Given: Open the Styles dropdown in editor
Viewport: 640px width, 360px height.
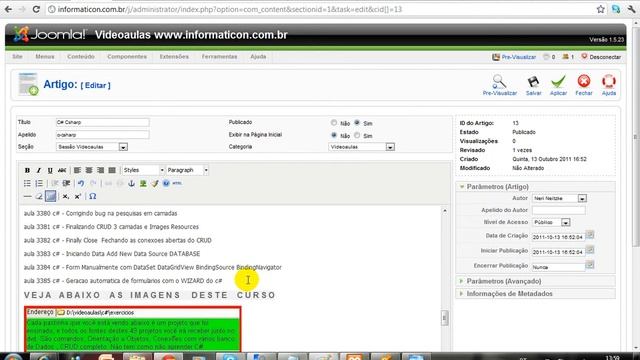Looking at the screenshot, I should (x=144, y=170).
